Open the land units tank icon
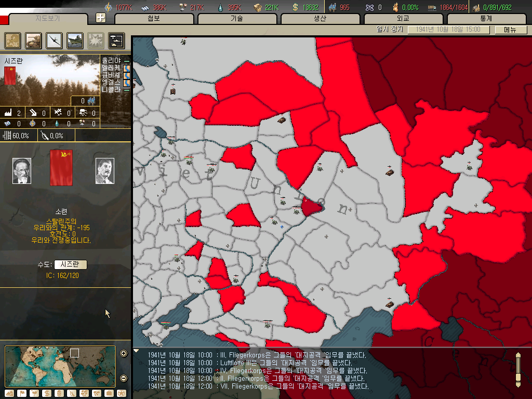 point(33,41)
